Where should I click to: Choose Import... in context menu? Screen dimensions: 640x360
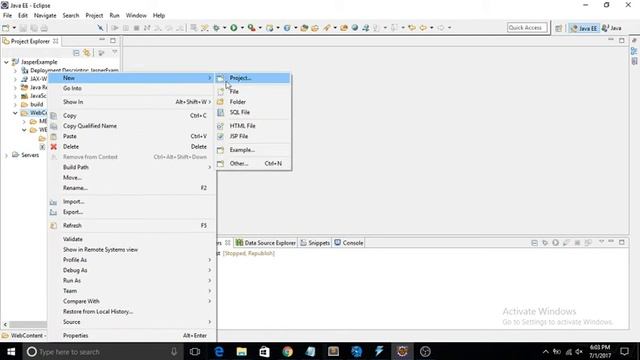click(x=132, y=202)
